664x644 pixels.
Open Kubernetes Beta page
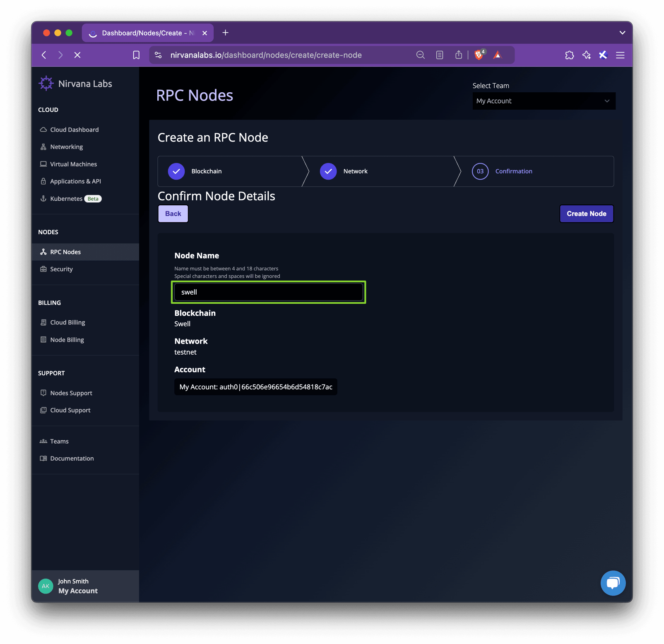[x=76, y=199]
